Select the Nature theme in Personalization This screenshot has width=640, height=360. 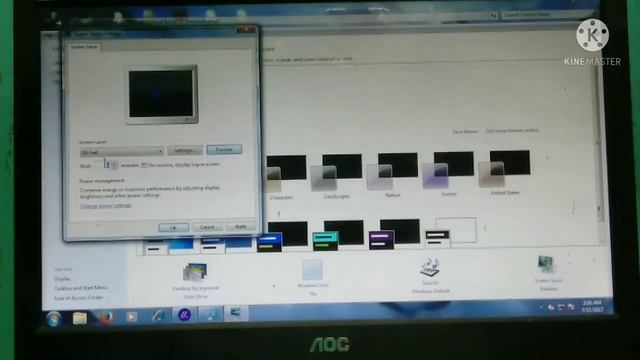392,176
